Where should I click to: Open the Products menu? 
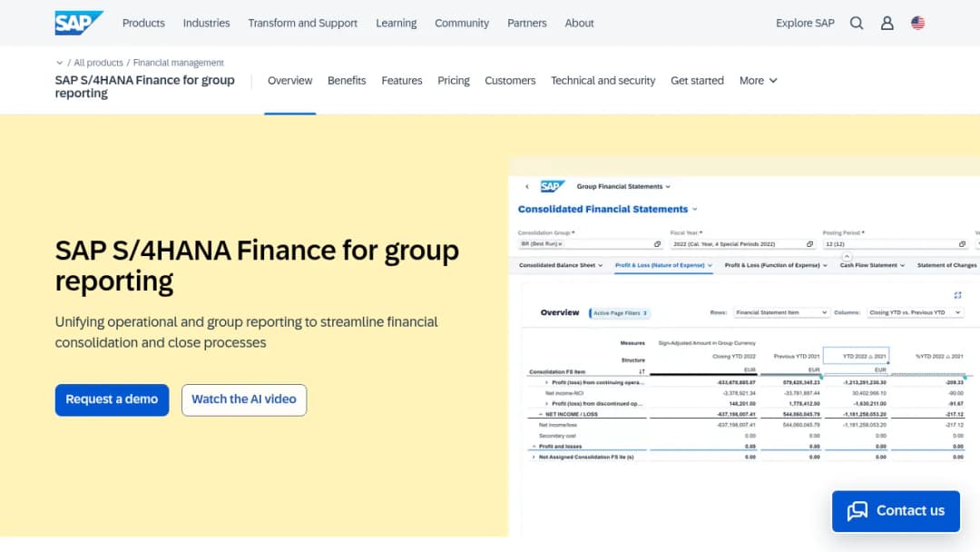(143, 23)
